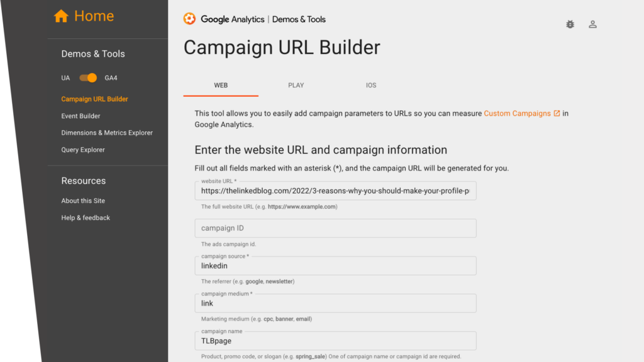644x362 pixels.
Task: Switch to the PLAY tab
Action: pos(296,85)
